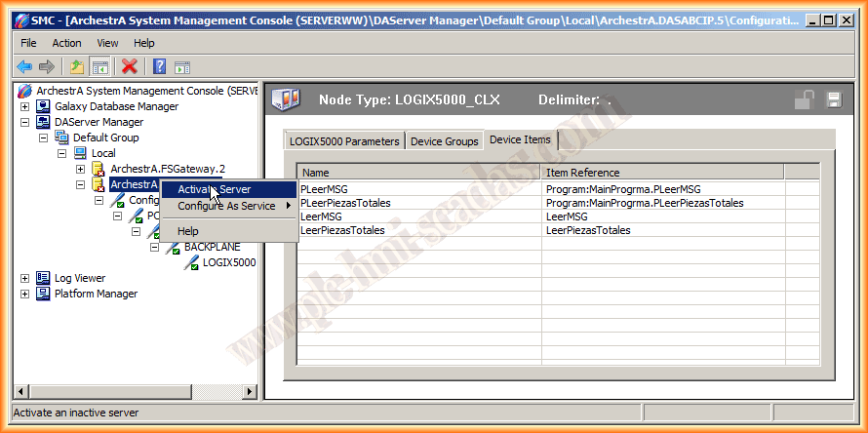Click the red Delete toolbar icon
This screenshot has width=868, height=433.
click(129, 66)
